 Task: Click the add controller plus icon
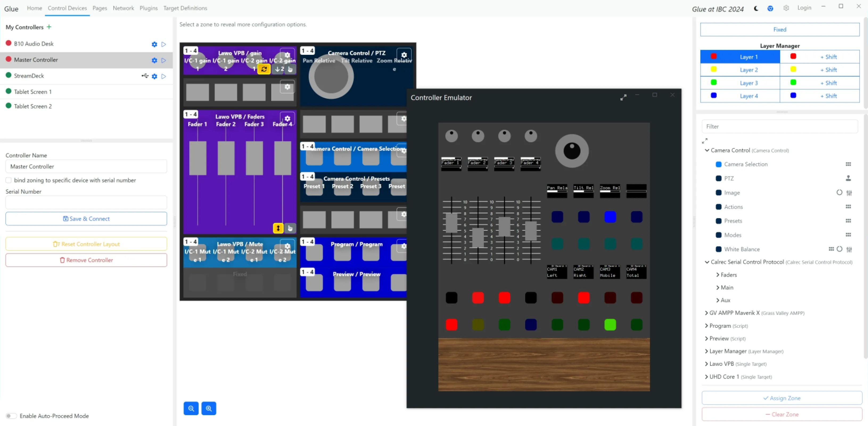tap(49, 27)
